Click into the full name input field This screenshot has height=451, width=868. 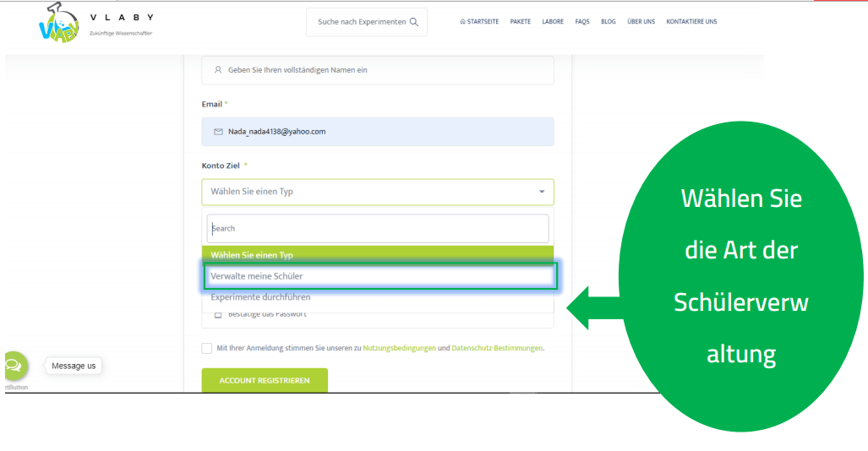(x=378, y=70)
